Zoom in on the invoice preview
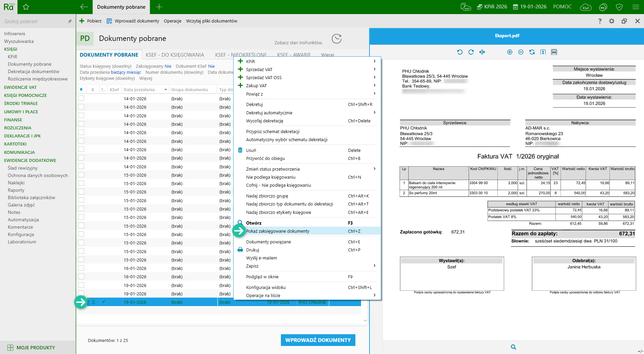644x354 pixels. (509, 52)
